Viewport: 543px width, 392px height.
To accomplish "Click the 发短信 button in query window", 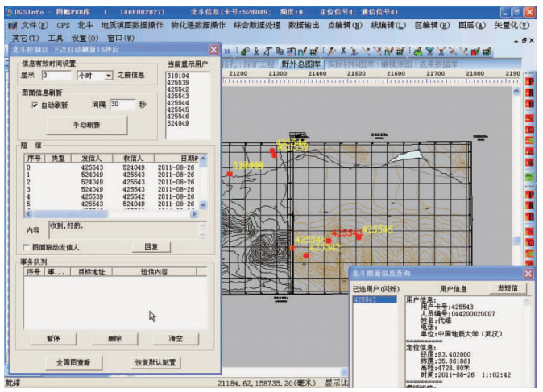I will 508,288.
